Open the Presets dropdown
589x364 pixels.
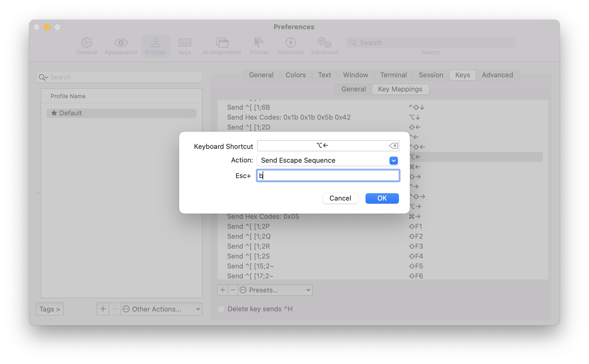pyautogui.click(x=275, y=290)
